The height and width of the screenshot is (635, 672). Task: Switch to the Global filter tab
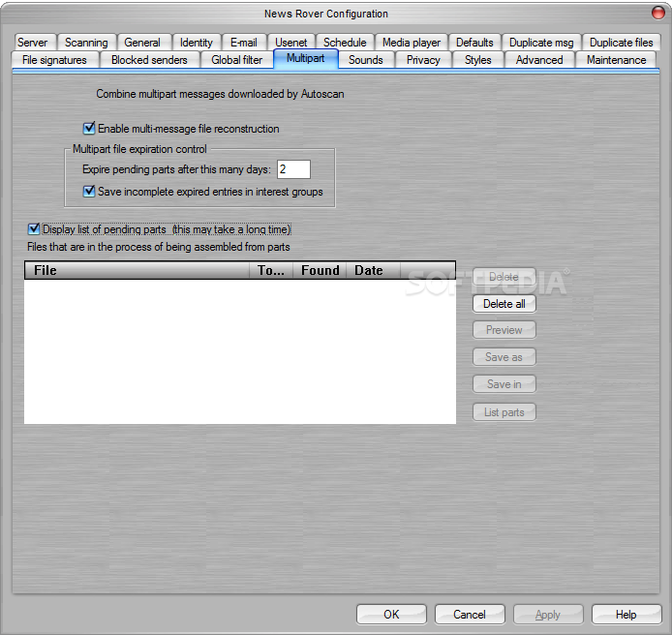[237, 60]
